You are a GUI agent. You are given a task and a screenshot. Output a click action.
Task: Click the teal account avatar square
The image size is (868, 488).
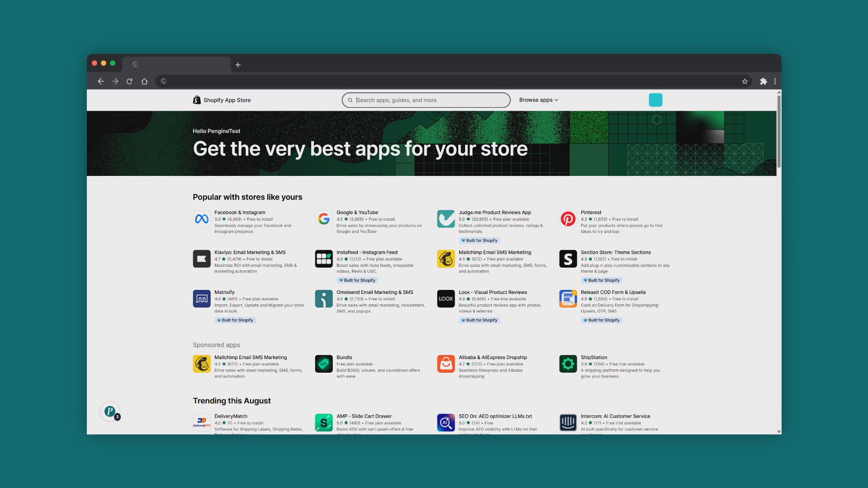tap(655, 100)
